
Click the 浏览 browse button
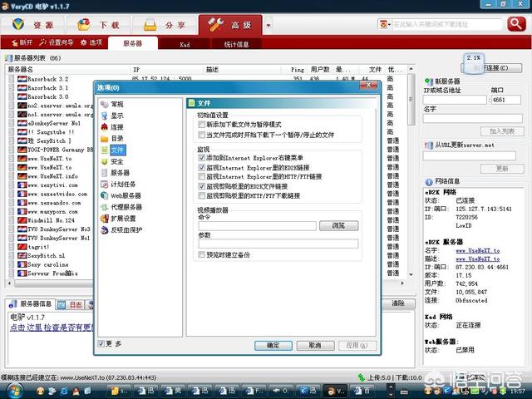338,225
